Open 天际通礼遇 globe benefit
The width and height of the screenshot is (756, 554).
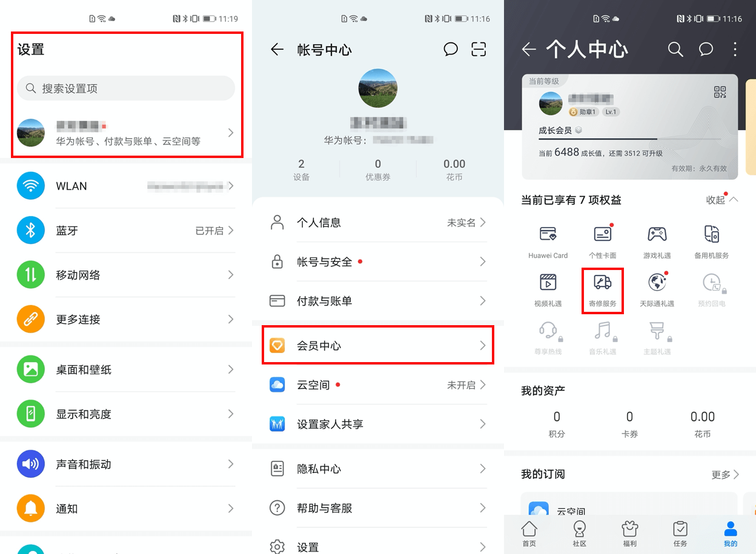(x=657, y=290)
